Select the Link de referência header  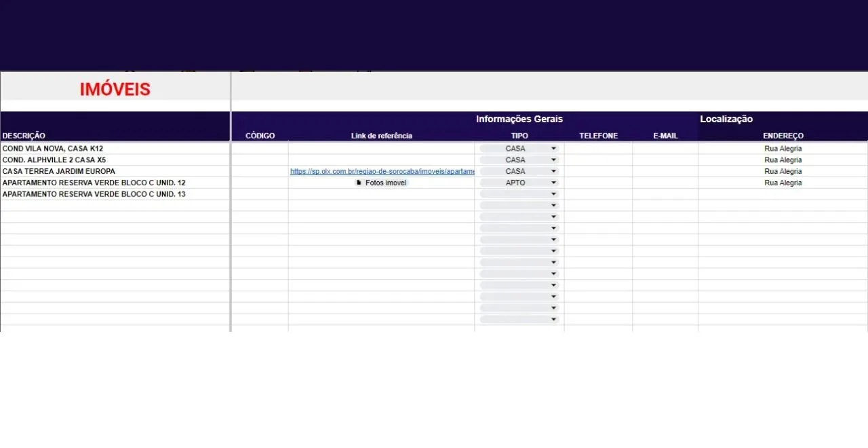pyautogui.click(x=381, y=136)
